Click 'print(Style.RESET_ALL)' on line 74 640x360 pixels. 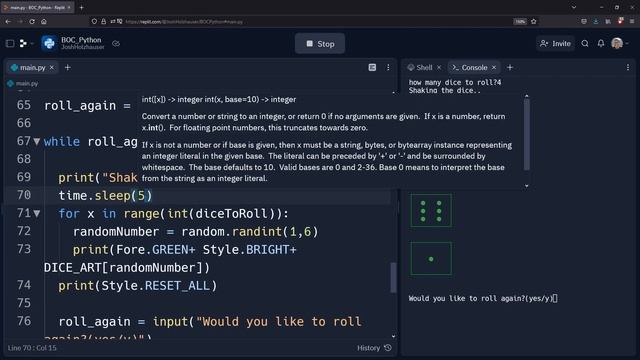[138, 285]
